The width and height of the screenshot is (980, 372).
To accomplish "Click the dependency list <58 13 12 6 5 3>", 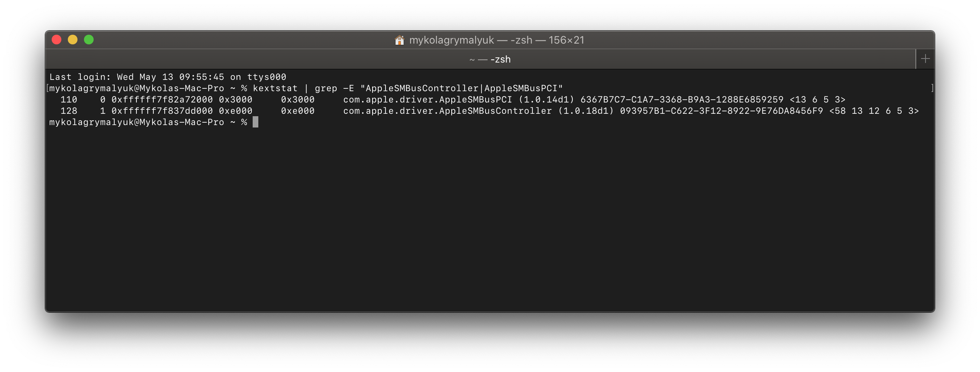I will click(874, 111).
